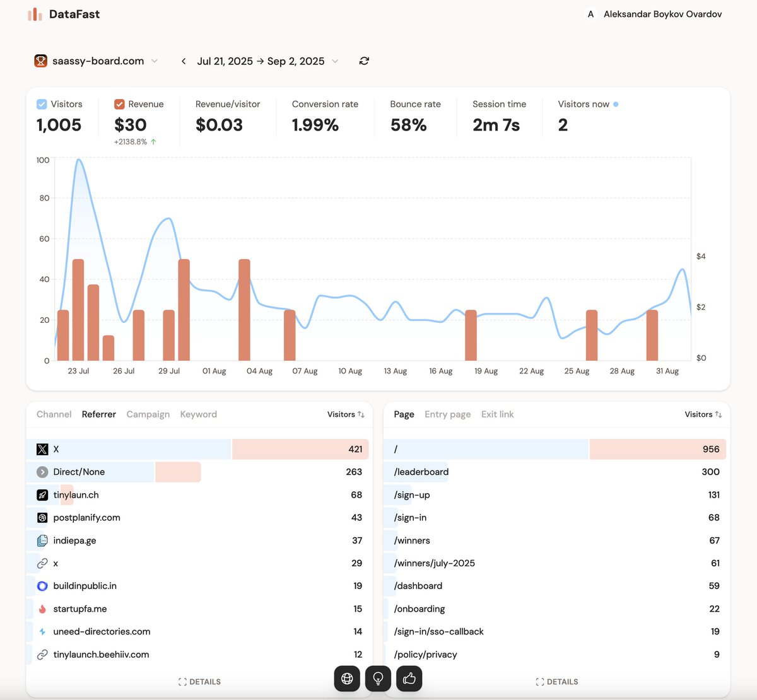Open the globe map floating button
Screen dimensions: 757x700
[347, 679]
